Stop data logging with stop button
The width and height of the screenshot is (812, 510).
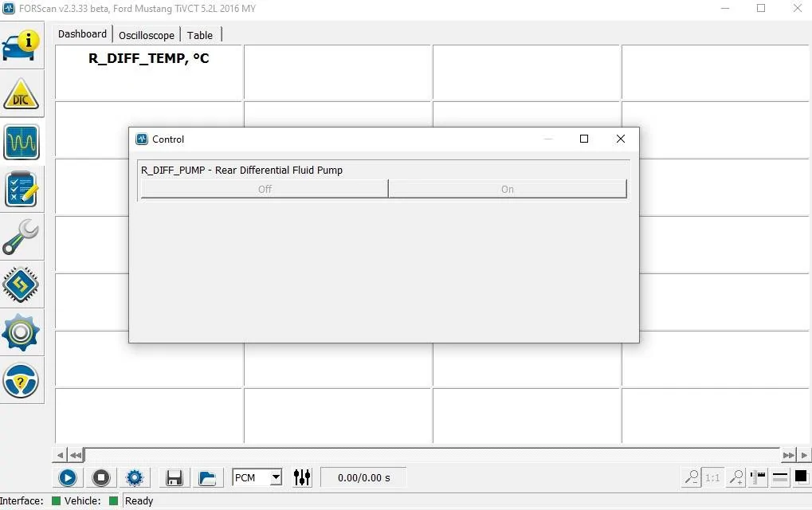tap(101, 477)
